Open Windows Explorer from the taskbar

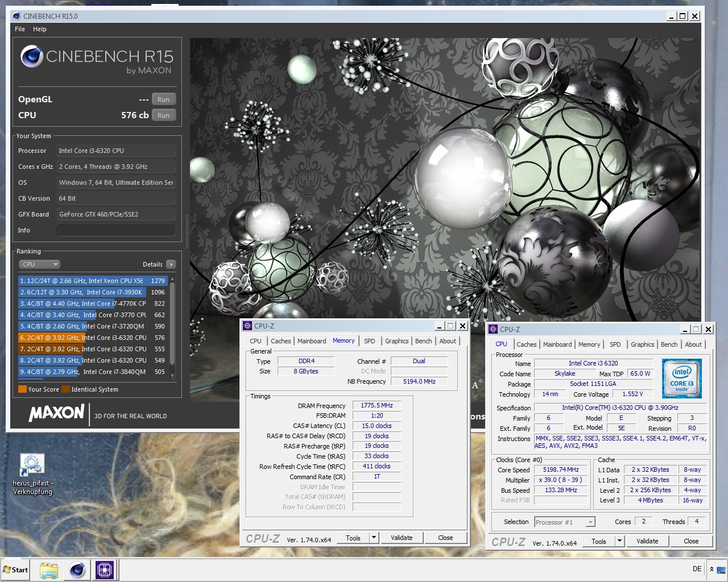pyautogui.click(x=49, y=569)
